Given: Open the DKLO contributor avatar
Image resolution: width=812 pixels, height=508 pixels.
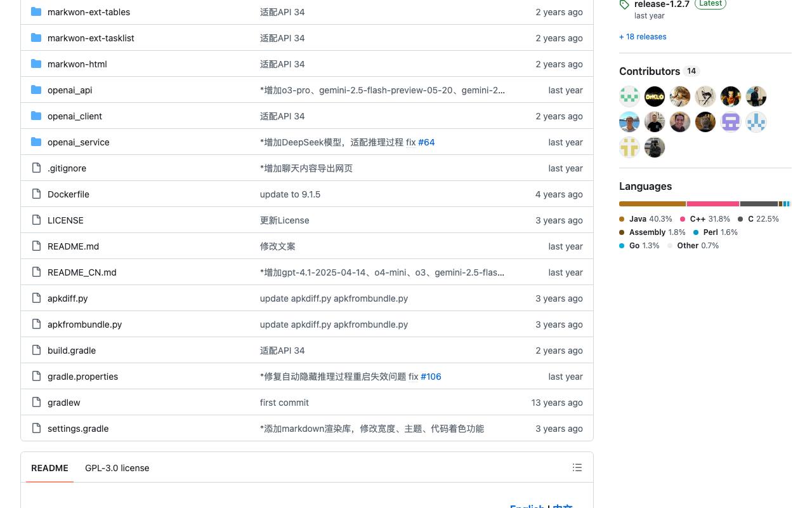Looking at the screenshot, I should coord(655,97).
